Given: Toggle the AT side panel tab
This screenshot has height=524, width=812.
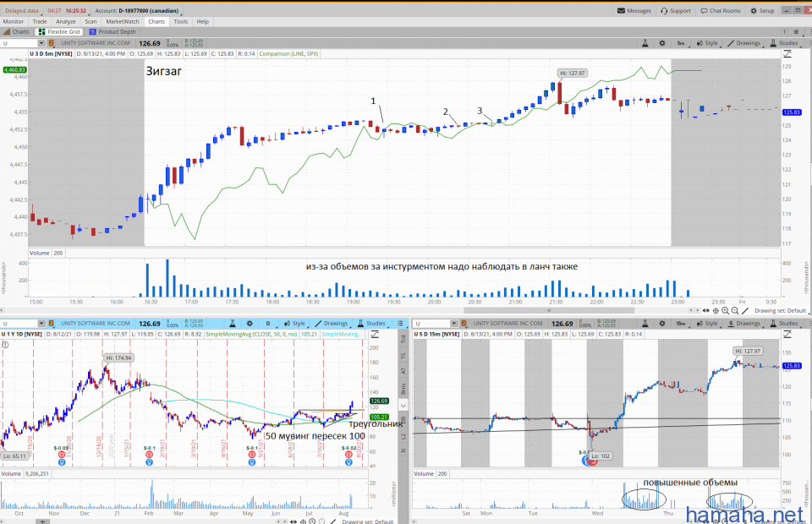Looking at the screenshot, I should (x=403, y=370).
